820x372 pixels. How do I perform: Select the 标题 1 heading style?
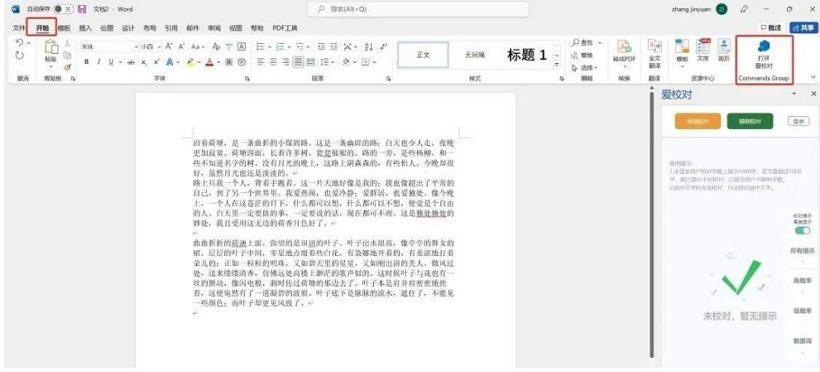coord(526,55)
